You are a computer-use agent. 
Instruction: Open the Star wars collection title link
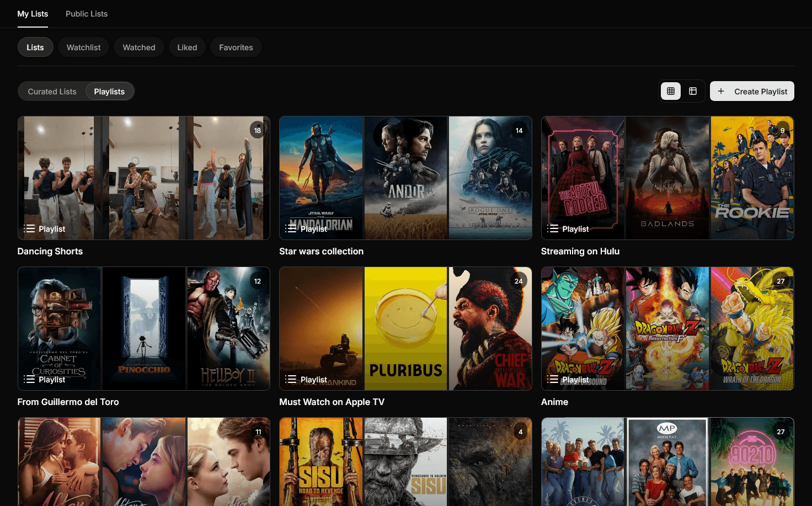[321, 252]
